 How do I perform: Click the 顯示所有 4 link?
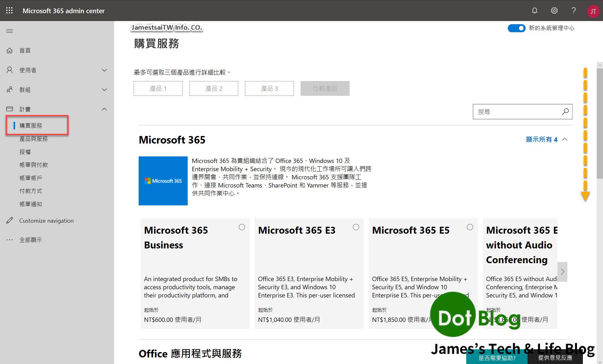542,139
